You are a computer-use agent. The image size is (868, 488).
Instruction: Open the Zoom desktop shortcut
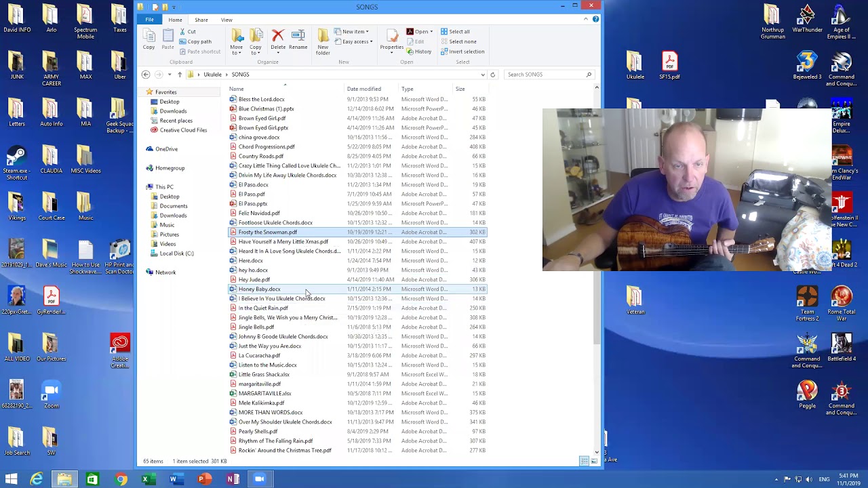(x=51, y=395)
